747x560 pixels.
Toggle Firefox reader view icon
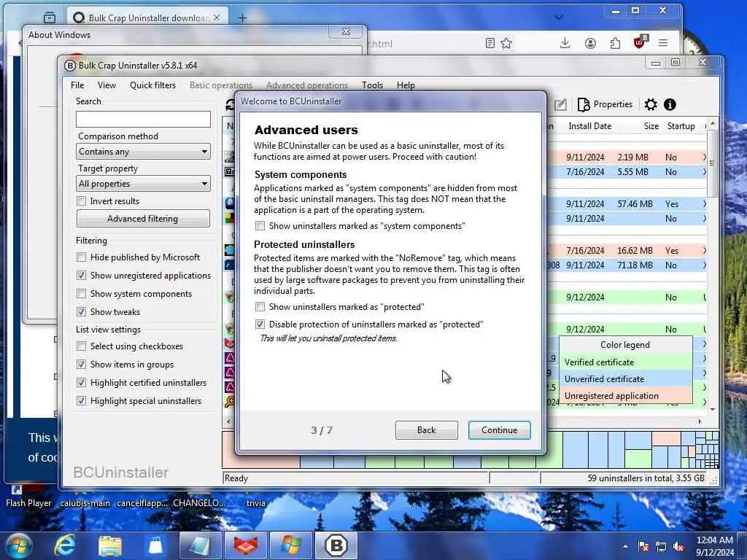point(489,43)
